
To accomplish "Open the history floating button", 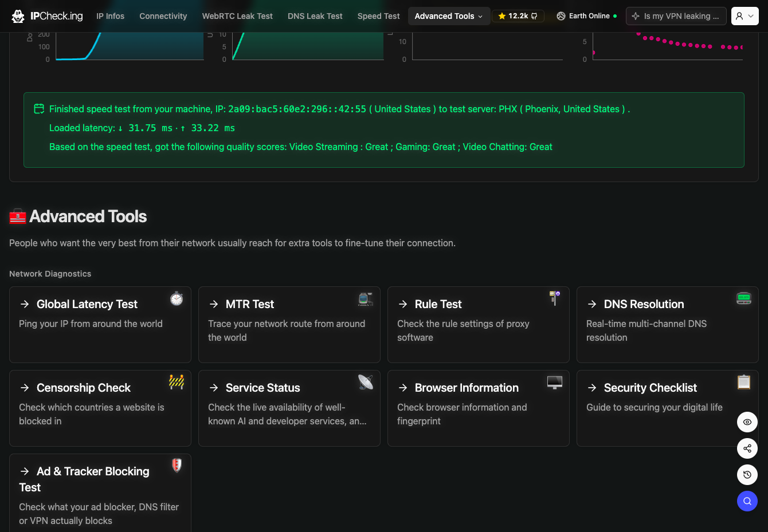I will click(747, 475).
